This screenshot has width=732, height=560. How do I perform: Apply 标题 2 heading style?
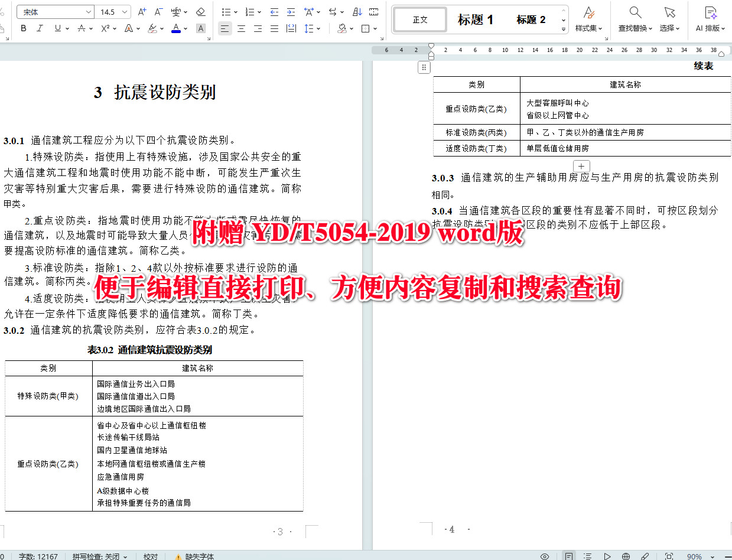point(531,19)
